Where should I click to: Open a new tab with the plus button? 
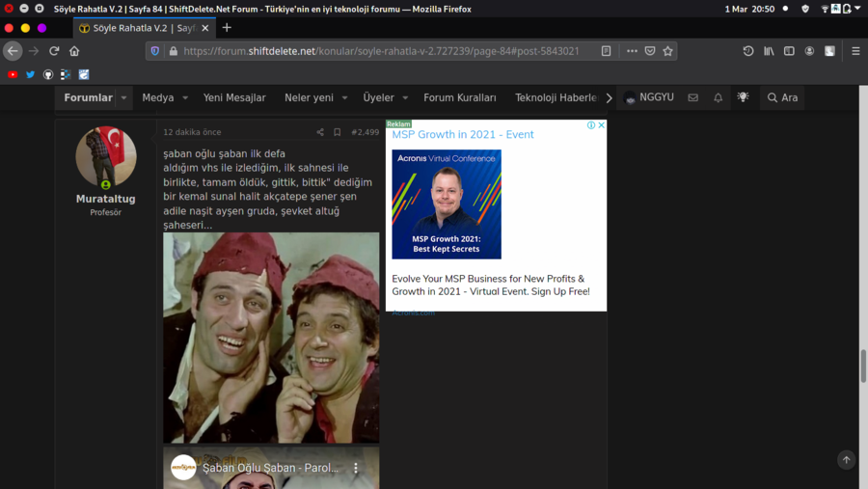click(227, 28)
